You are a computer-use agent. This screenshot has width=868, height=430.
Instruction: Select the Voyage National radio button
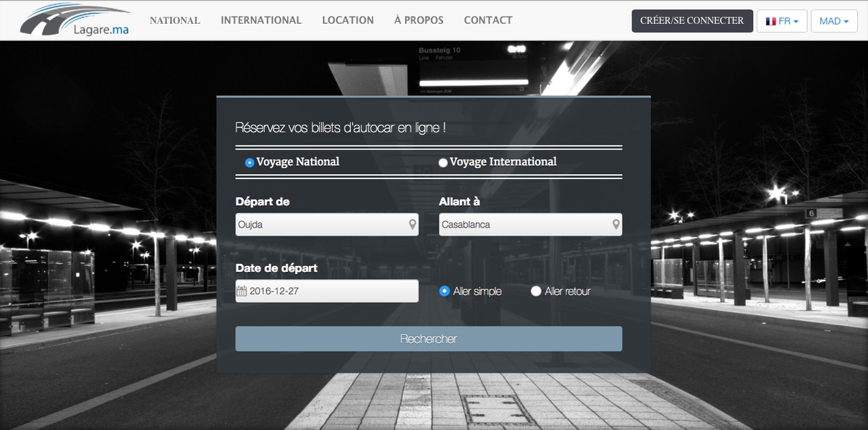click(250, 163)
